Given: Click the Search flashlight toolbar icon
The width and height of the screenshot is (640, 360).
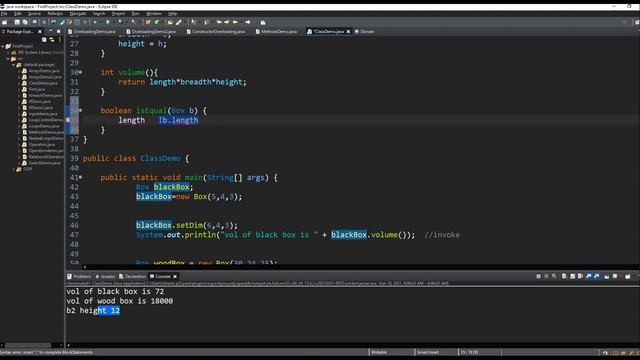Looking at the screenshot, I should pyautogui.click(x=179, y=22).
